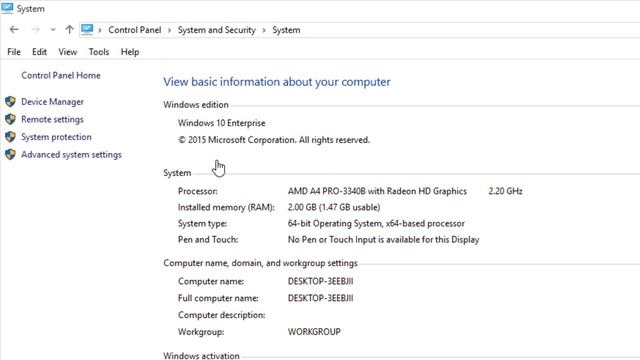Click DESKTOP-3EEBJII next to Full computer name
The image size is (640, 360).
click(320, 298)
